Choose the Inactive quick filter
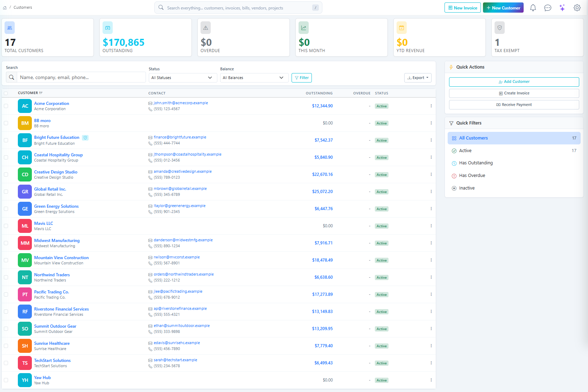588x392 pixels. click(x=467, y=188)
